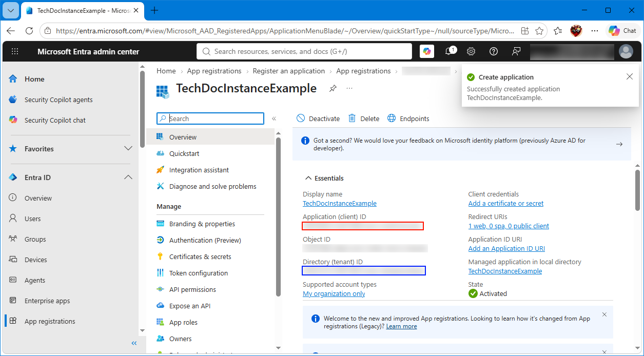
Task: Collapse the left navigation pane
Action: click(134, 343)
